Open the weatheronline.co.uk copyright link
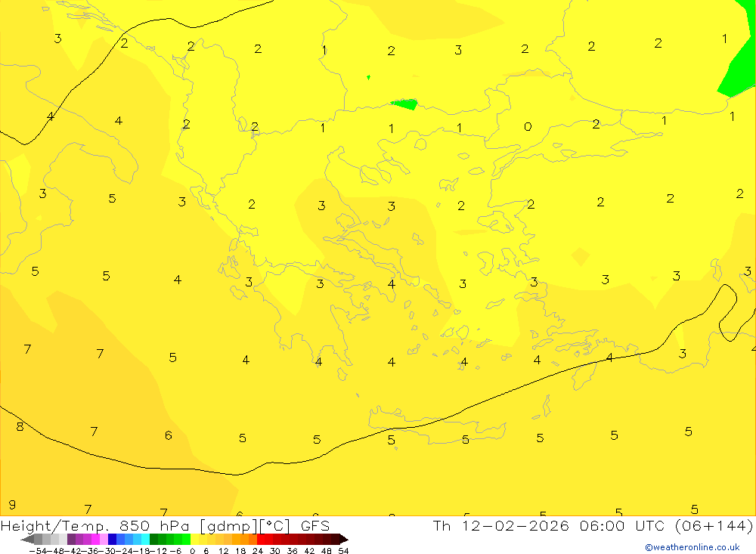Viewport: 756px width, 554px height. [x=692, y=547]
